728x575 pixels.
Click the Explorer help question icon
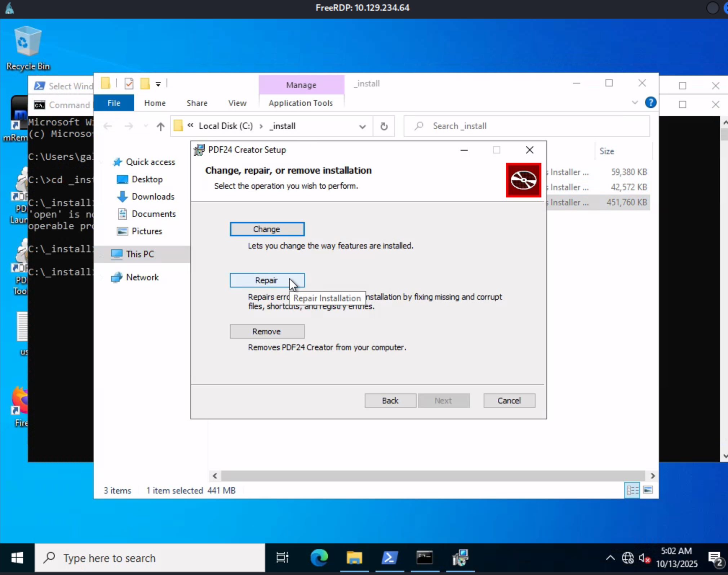(x=650, y=103)
